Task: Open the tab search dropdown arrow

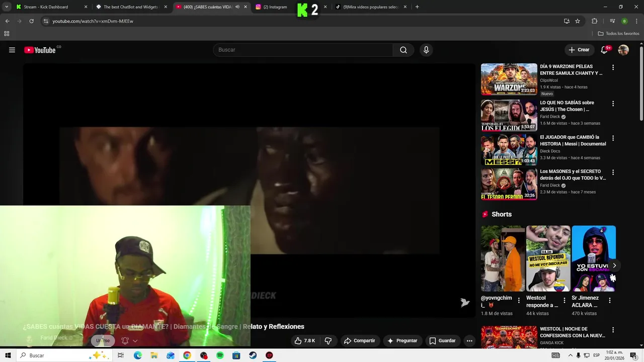Action: point(7,7)
